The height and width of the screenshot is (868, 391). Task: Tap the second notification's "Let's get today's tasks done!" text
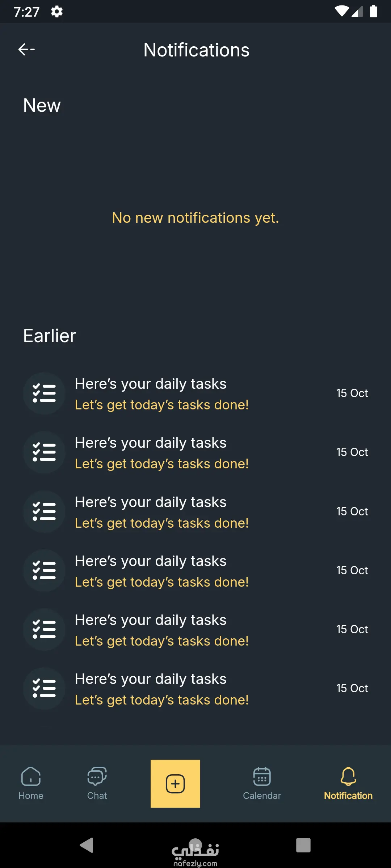point(162,464)
